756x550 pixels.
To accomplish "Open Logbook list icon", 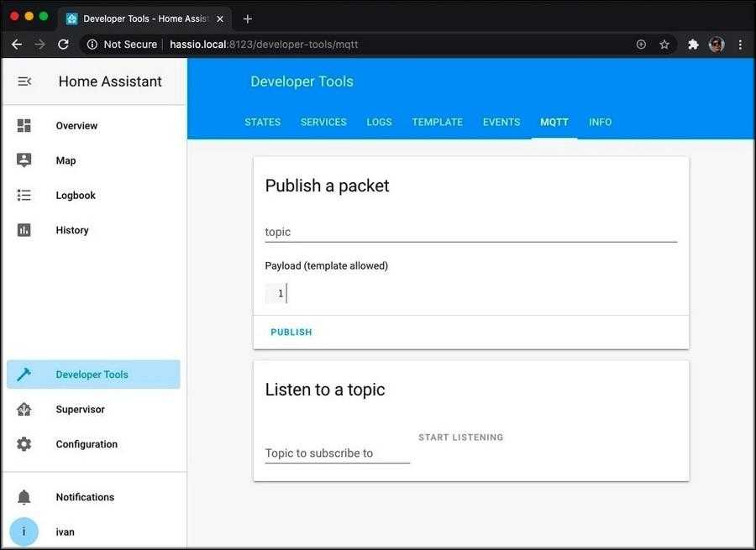I will pos(24,196).
